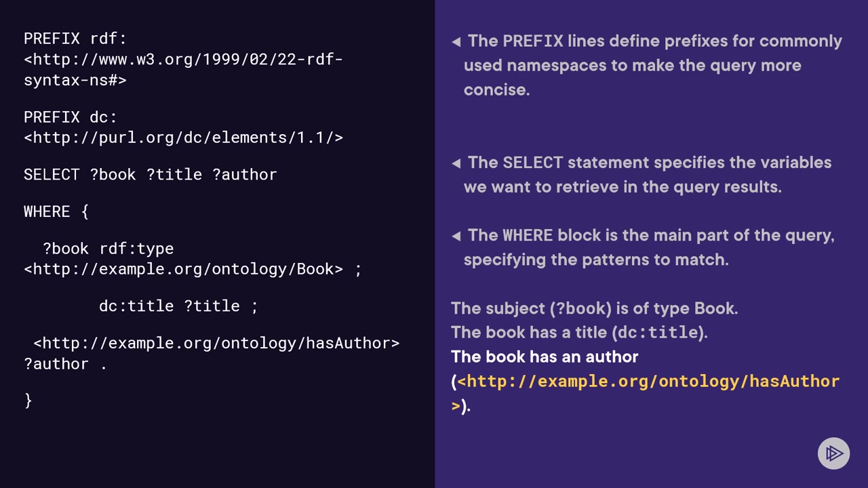Click the triangle bullet beside WHERE block text
This screenshot has width=868, height=488.
(x=456, y=236)
